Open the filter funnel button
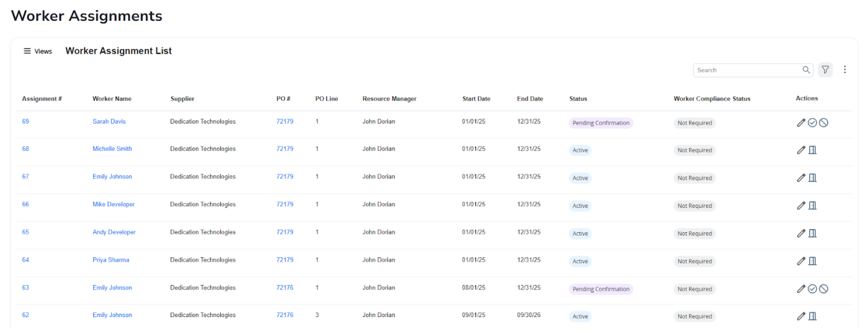 (x=825, y=70)
